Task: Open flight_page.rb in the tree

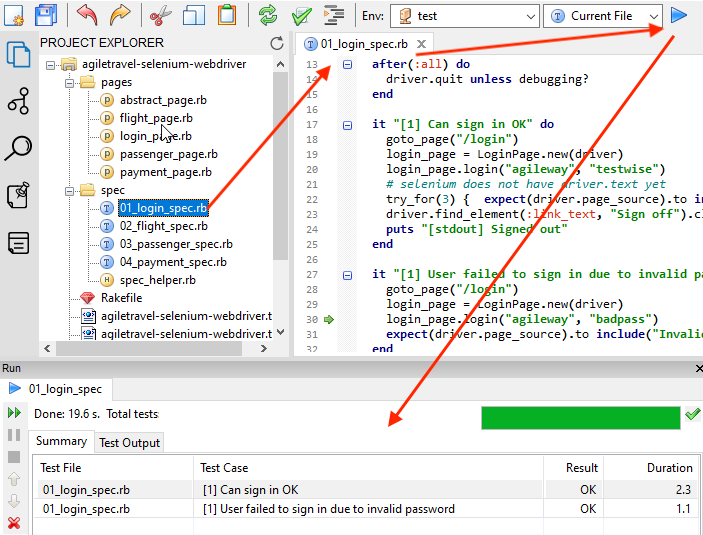Action: pos(156,118)
